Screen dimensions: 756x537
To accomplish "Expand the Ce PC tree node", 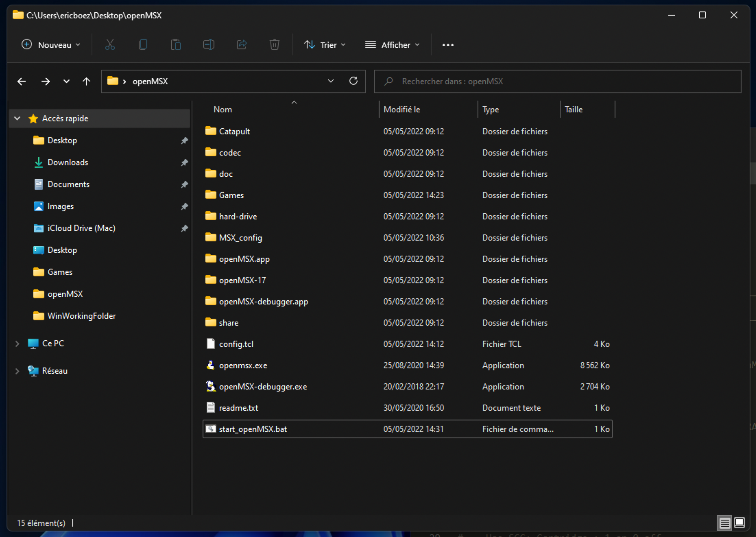I will pyautogui.click(x=17, y=344).
